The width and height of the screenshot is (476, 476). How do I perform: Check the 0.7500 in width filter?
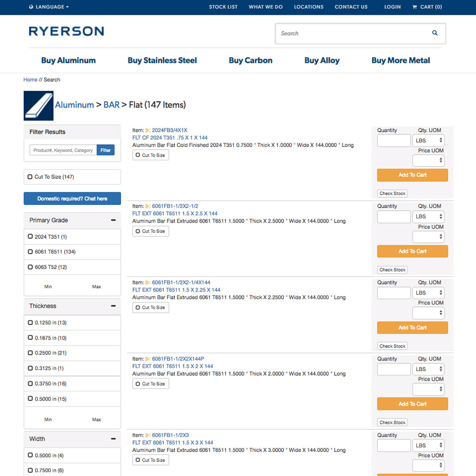[30, 470]
